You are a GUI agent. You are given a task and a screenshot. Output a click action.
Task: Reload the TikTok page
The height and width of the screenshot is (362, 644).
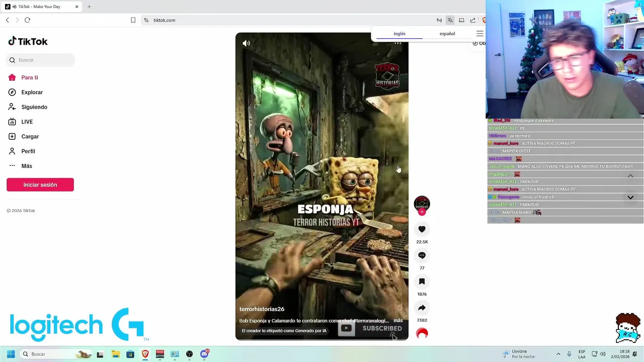27,20
